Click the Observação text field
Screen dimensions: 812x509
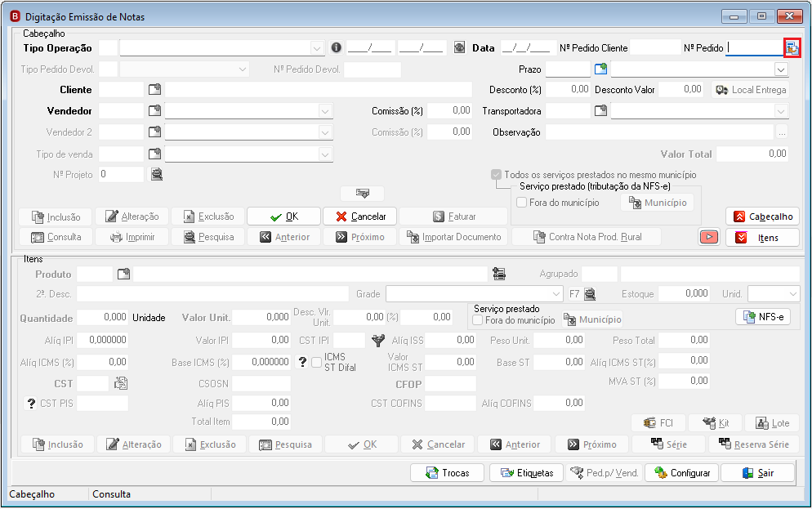(659, 132)
